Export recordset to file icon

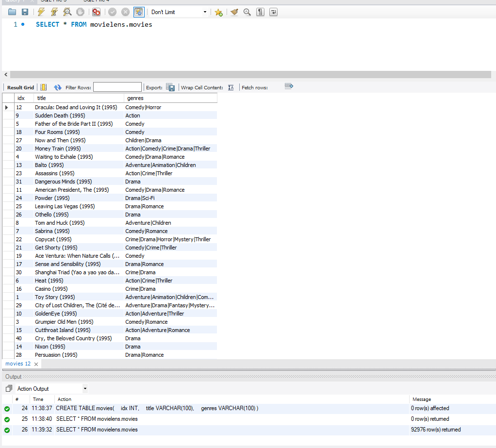point(170,87)
